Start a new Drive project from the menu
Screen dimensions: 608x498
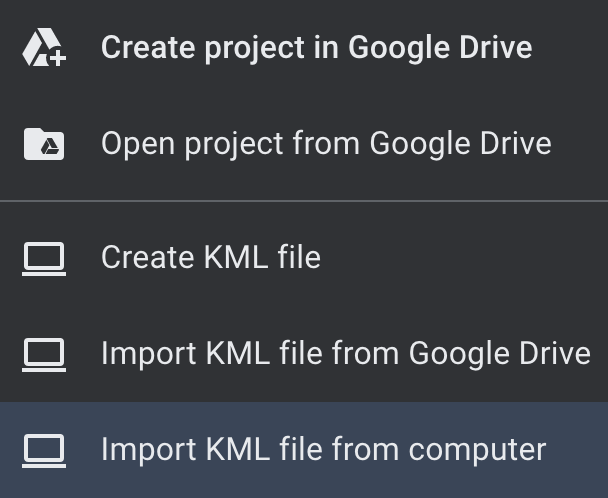point(304,47)
